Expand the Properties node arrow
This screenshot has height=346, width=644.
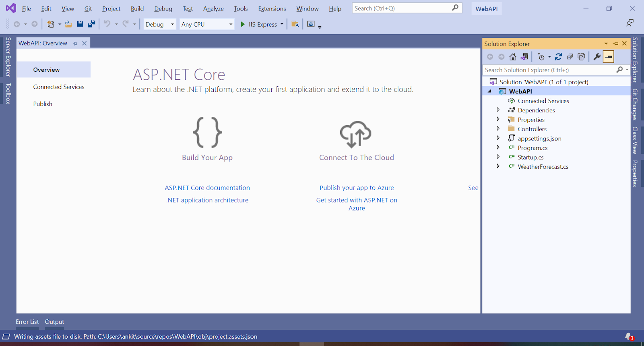click(498, 119)
